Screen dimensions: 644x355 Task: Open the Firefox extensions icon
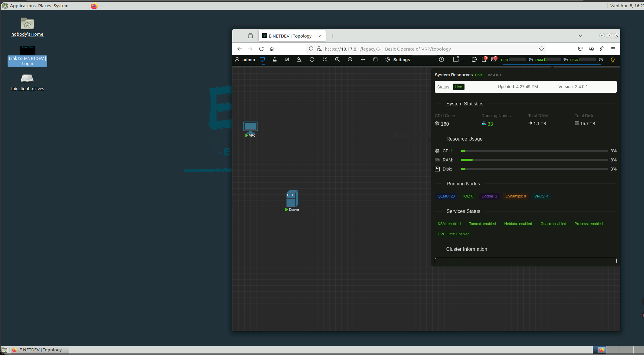(602, 49)
